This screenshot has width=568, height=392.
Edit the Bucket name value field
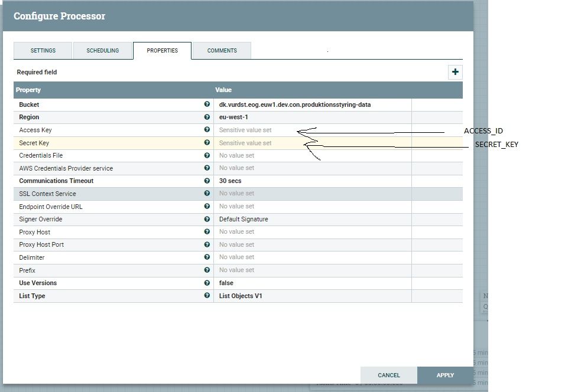coord(312,105)
